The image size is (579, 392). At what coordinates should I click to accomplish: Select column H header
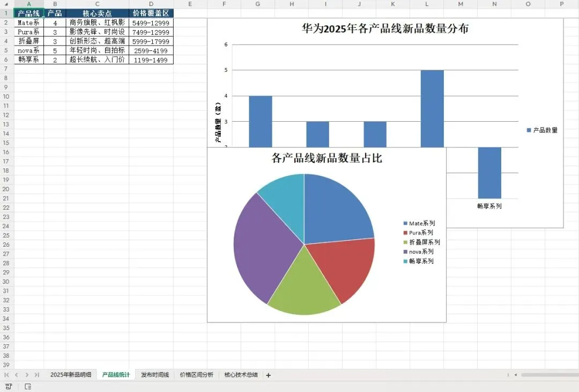pos(292,4)
